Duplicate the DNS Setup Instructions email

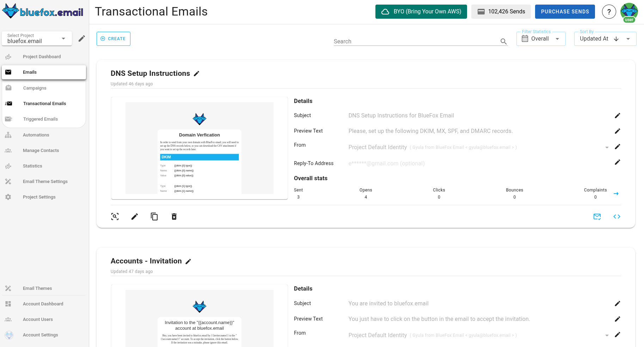[154, 216]
